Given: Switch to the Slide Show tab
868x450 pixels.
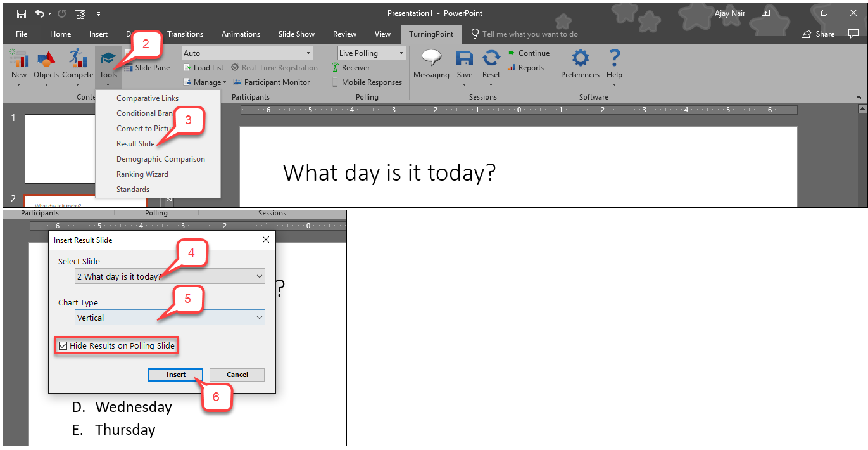Looking at the screenshot, I should tap(296, 34).
